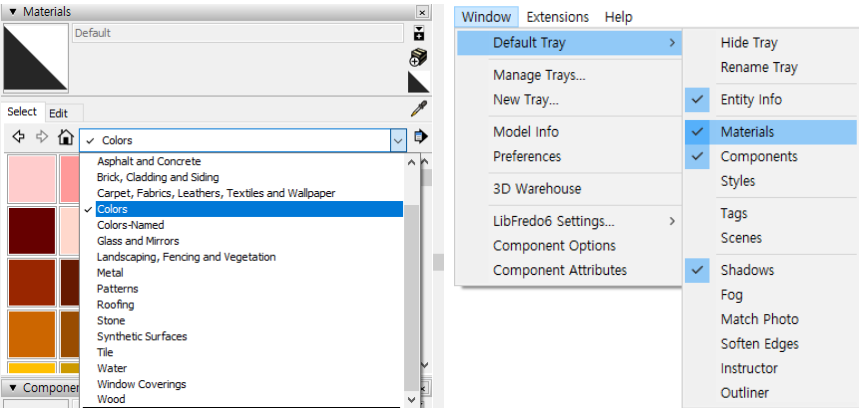The width and height of the screenshot is (860, 408).
Task: Select Asphalt and Concrete library
Action: click(x=249, y=161)
